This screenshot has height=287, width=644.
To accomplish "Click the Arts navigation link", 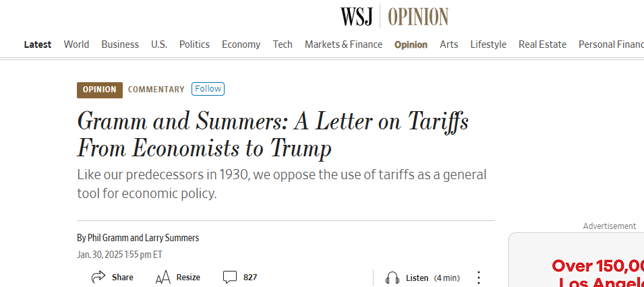I will pyautogui.click(x=449, y=44).
